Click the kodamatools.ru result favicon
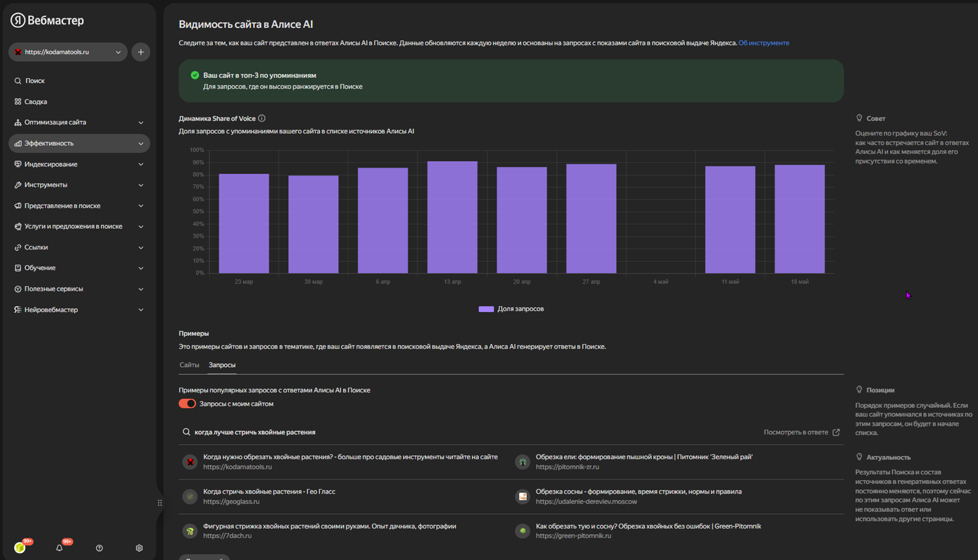The image size is (978, 560). pos(190,461)
